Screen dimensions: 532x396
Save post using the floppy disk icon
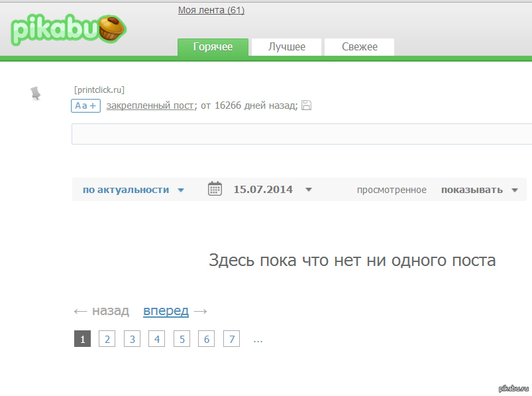(x=306, y=105)
